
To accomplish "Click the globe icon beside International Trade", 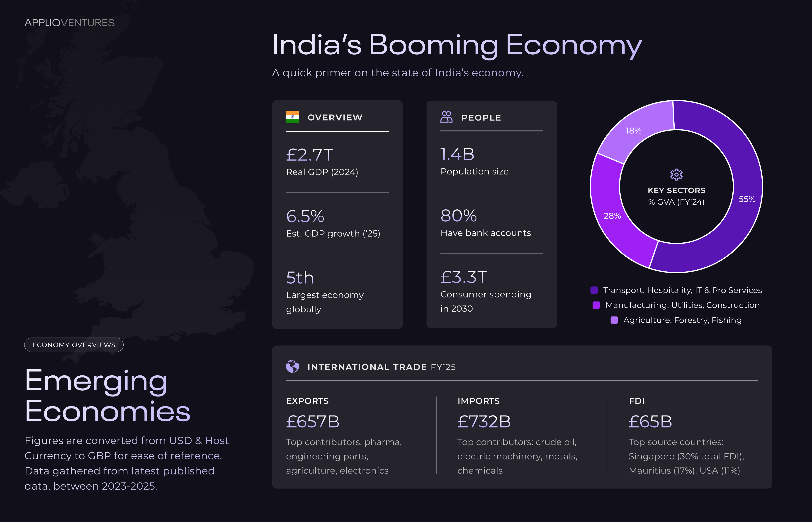I will [x=292, y=366].
